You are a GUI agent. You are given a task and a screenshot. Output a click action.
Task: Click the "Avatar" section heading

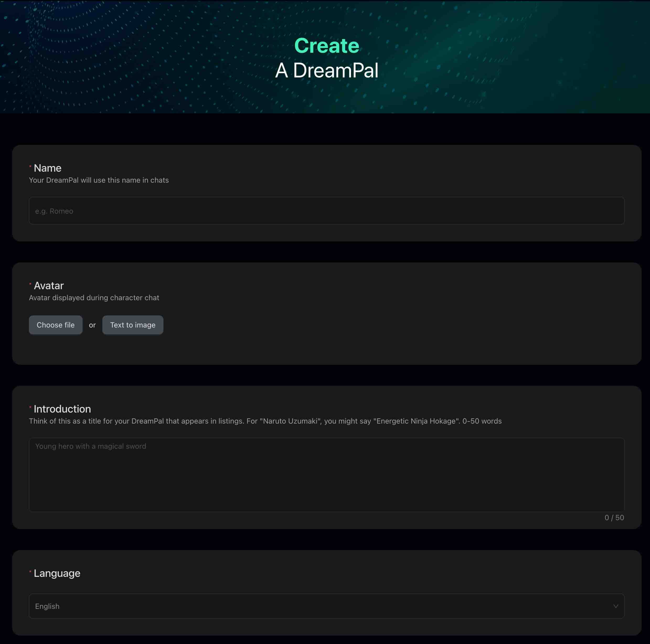[x=49, y=286]
